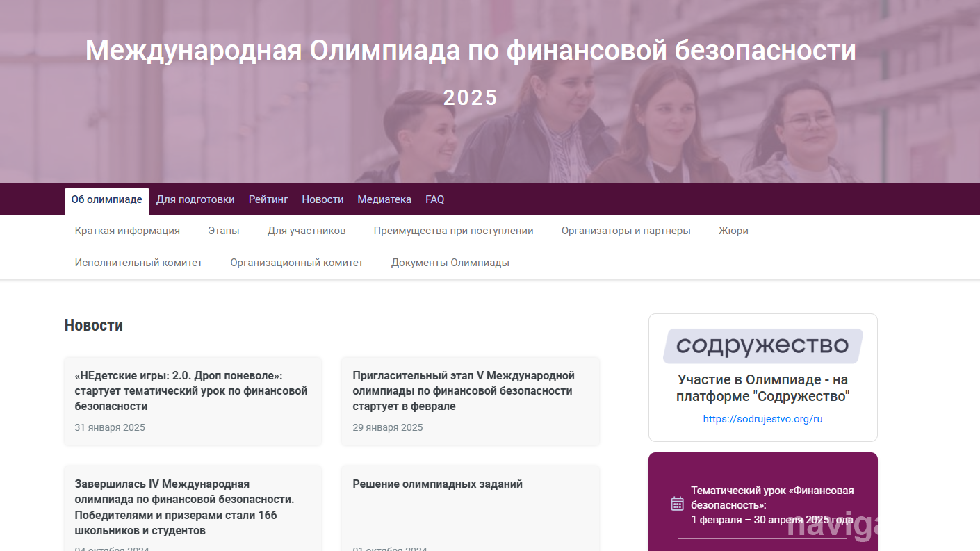Go to Этапы submenu link
The height and width of the screenshot is (551, 980).
(x=224, y=231)
